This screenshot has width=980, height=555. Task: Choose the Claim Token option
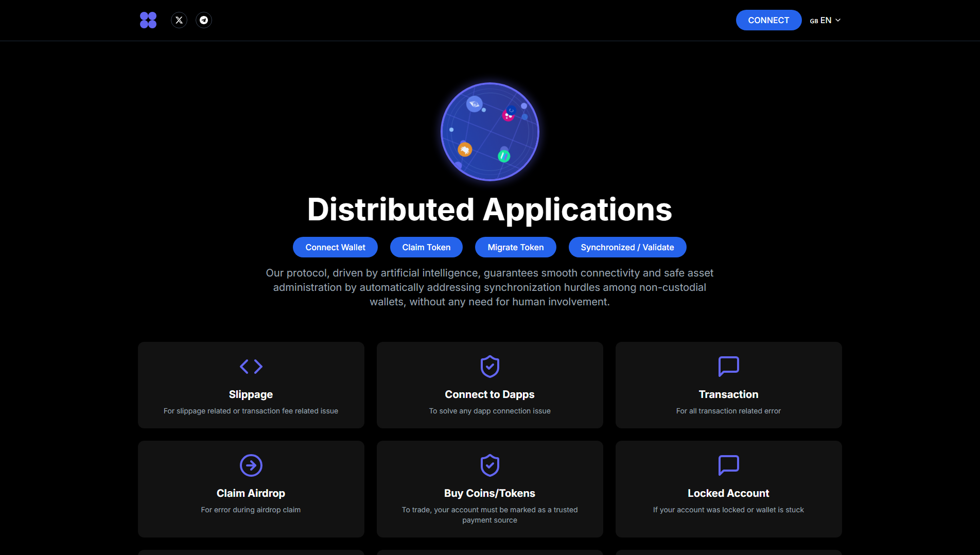click(x=426, y=247)
